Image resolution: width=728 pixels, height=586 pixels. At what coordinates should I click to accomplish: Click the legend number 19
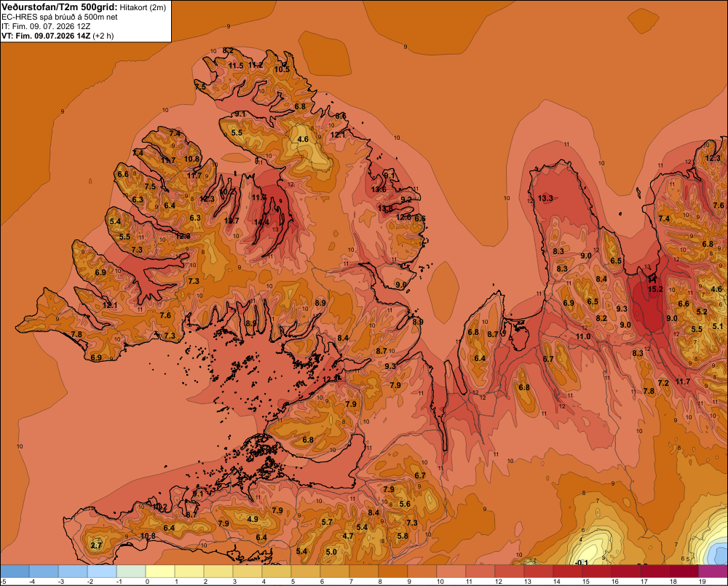[x=702, y=582]
